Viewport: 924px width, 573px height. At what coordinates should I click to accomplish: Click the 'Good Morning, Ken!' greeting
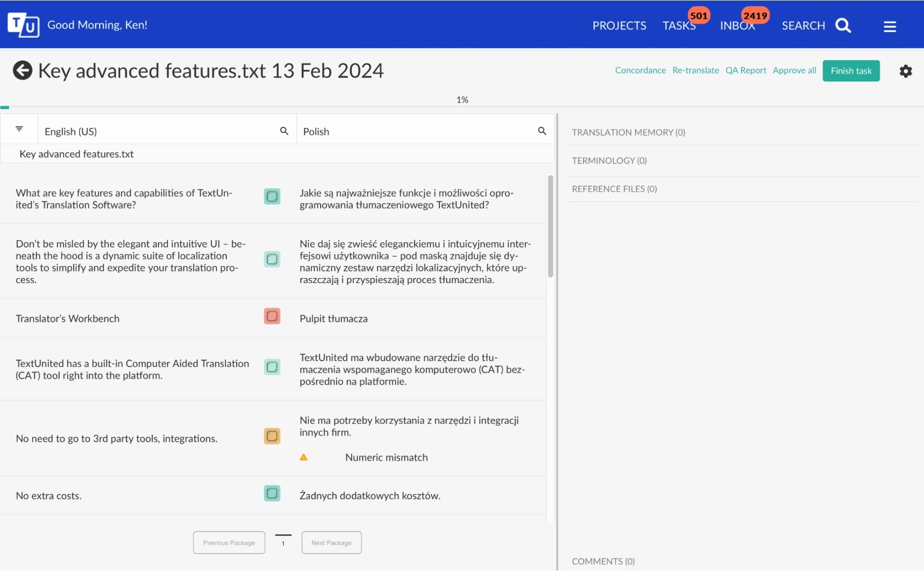97,25
